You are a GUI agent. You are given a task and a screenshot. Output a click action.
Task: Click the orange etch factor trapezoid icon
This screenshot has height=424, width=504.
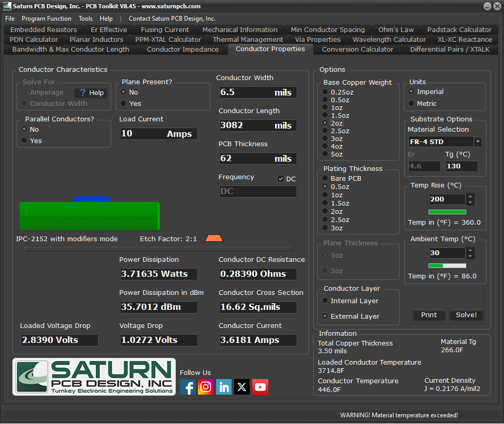click(214, 239)
